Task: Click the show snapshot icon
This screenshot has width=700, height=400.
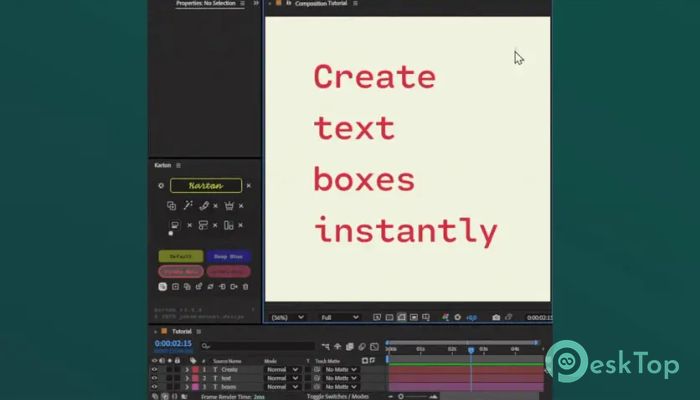Action: pyautogui.click(x=508, y=317)
